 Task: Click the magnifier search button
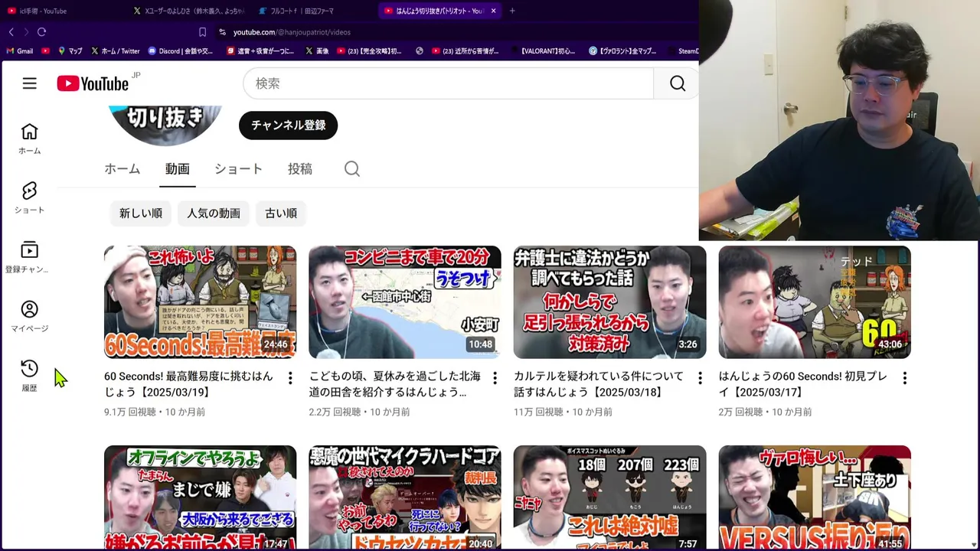677,83
